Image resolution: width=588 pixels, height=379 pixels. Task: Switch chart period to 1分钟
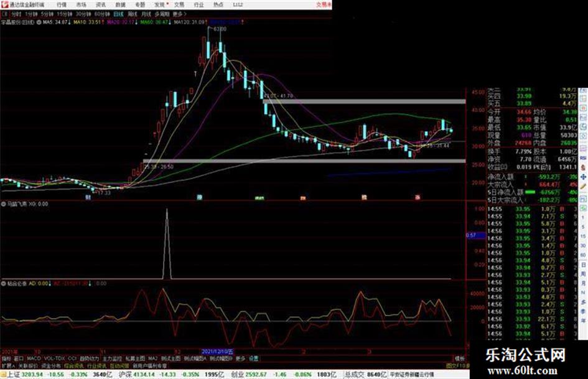pos(31,14)
